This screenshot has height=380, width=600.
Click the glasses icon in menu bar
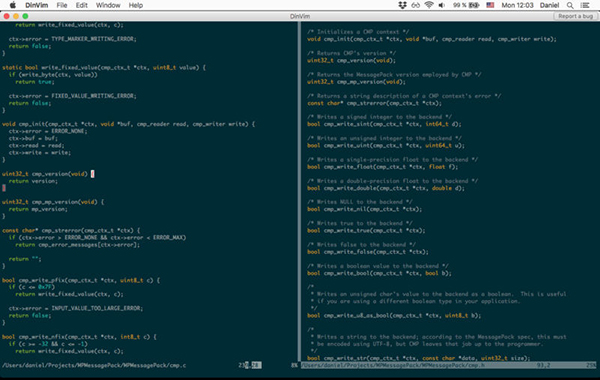point(416,5)
